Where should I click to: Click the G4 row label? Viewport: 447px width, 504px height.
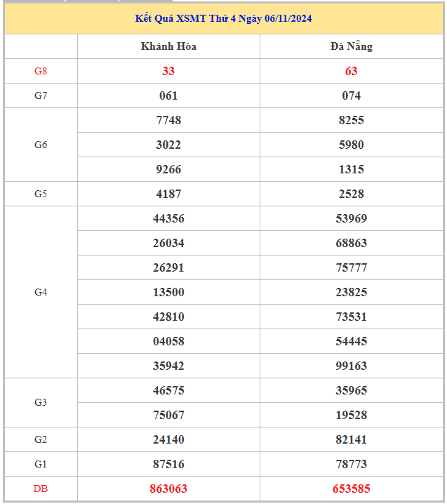tap(41, 292)
